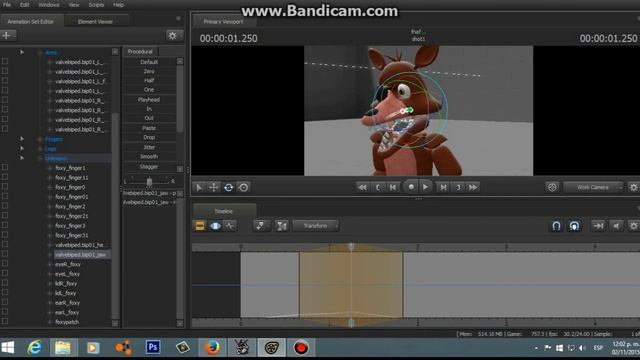Switch to the Clip Editor mode

coord(200,226)
